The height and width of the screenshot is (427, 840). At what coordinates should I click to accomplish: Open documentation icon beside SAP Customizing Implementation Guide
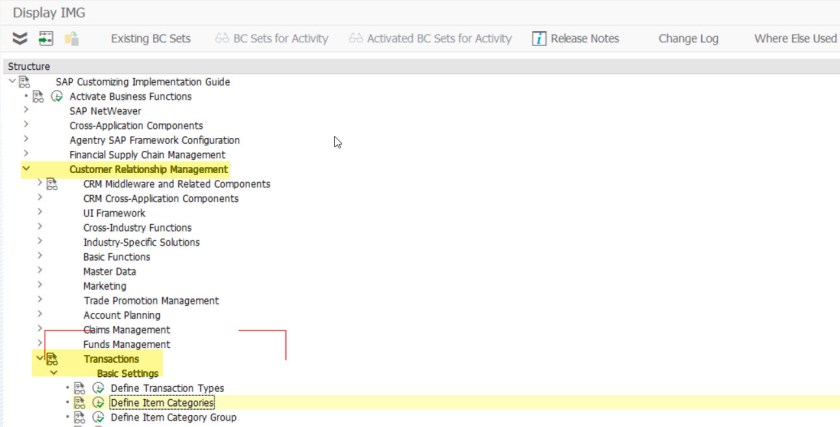click(x=25, y=82)
